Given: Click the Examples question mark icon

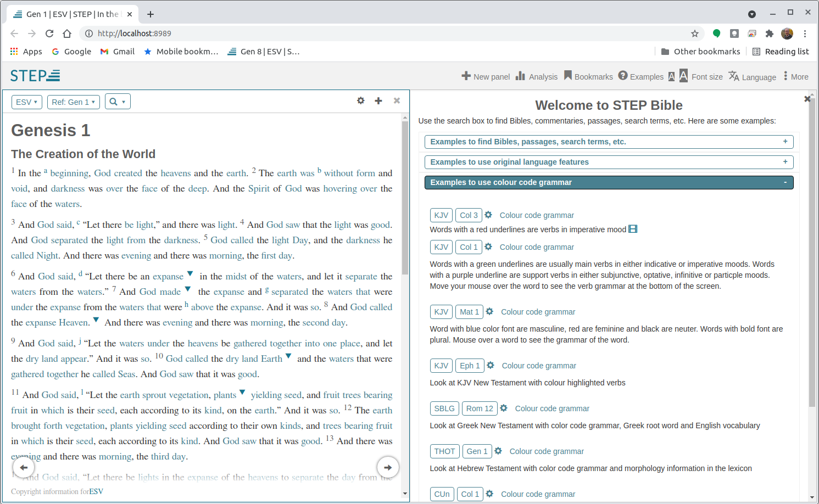Looking at the screenshot, I should 623,76.
